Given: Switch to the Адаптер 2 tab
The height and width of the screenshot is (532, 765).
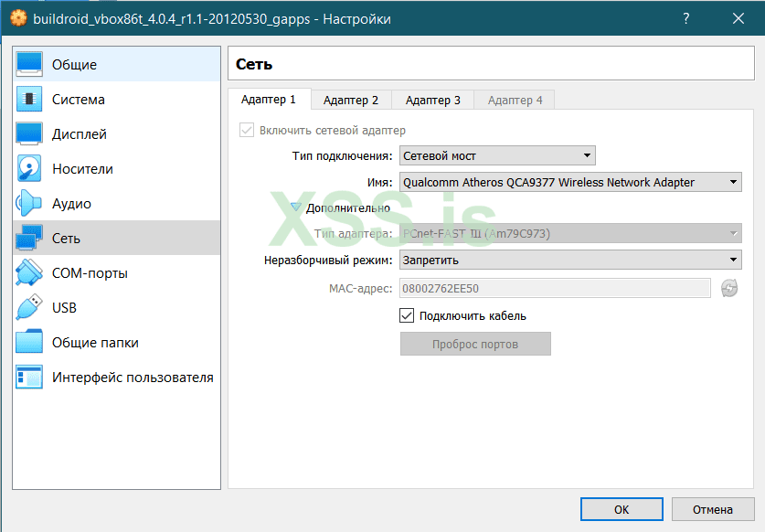Looking at the screenshot, I should 351,100.
